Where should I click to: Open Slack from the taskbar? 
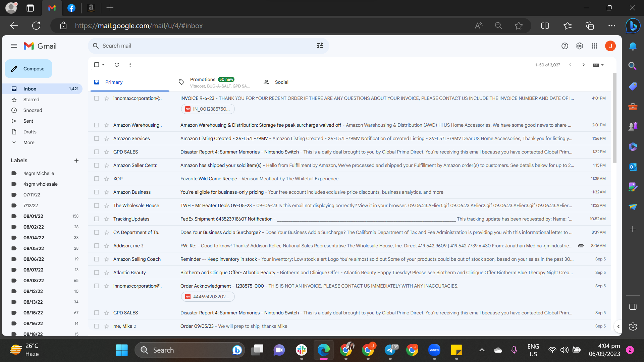pos(302,350)
